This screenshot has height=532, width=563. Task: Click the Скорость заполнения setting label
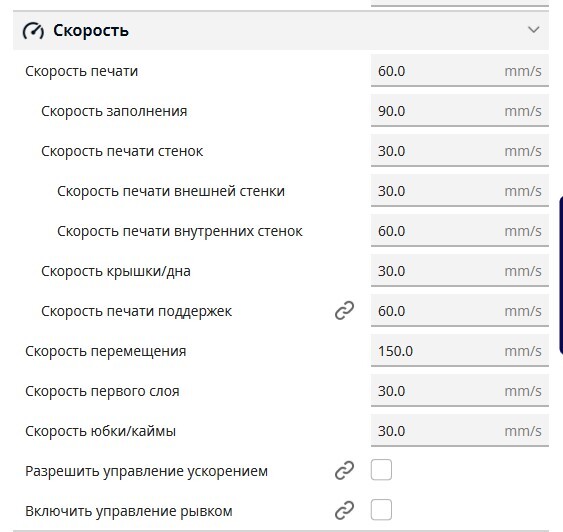pos(114,111)
